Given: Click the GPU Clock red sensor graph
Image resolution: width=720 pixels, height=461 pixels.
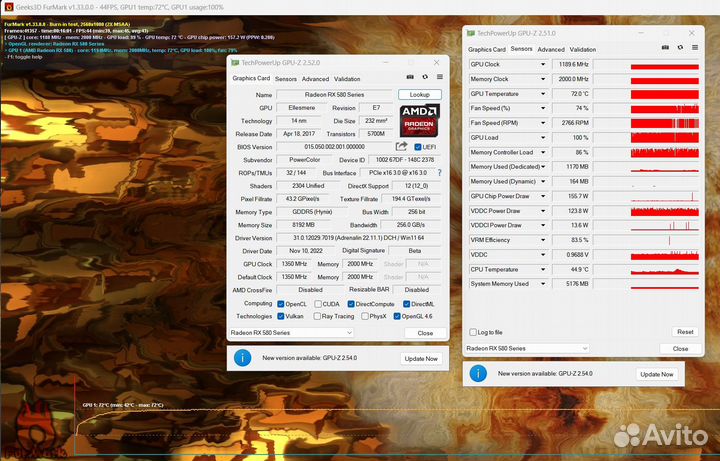Looking at the screenshot, I should pos(646,65).
